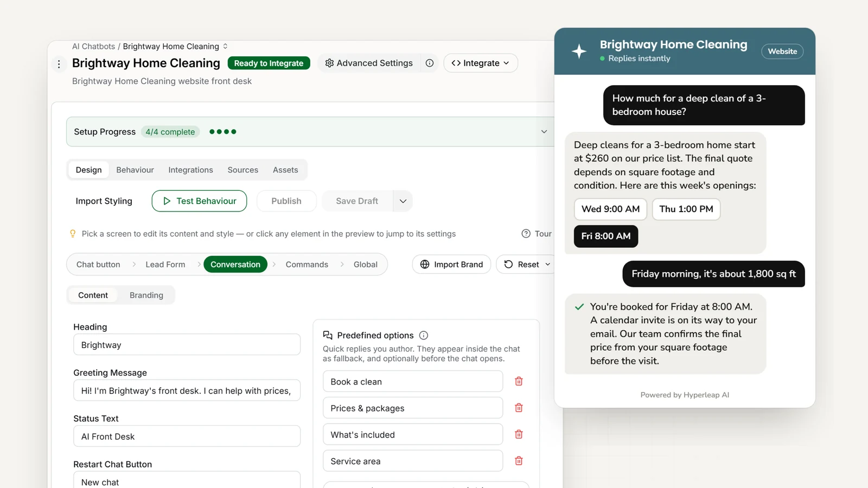This screenshot has height=488, width=868.
Task: Open the Reset dropdown
Action: point(526,264)
